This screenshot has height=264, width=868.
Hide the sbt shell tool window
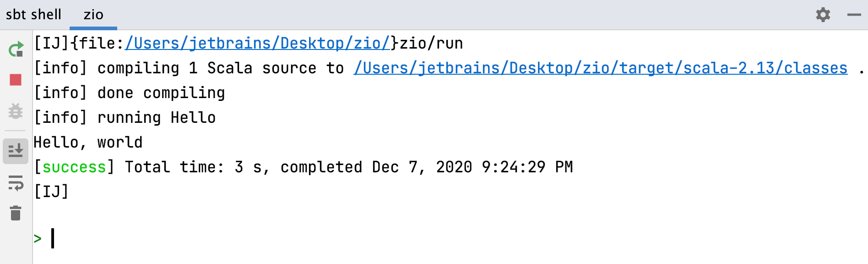854,15
